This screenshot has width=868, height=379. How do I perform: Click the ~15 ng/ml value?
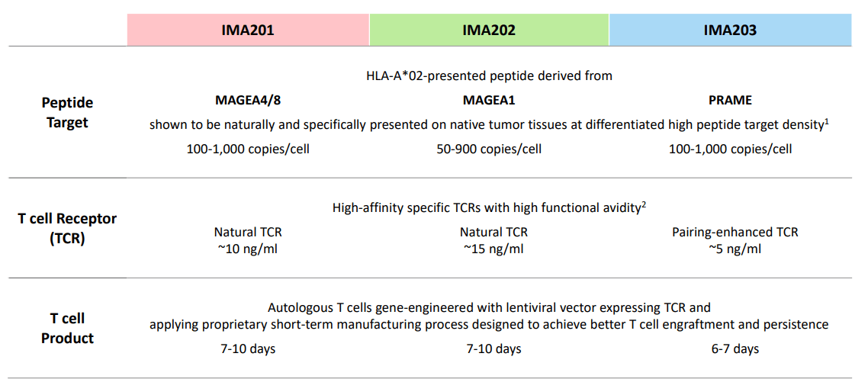[x=493, y=249]
